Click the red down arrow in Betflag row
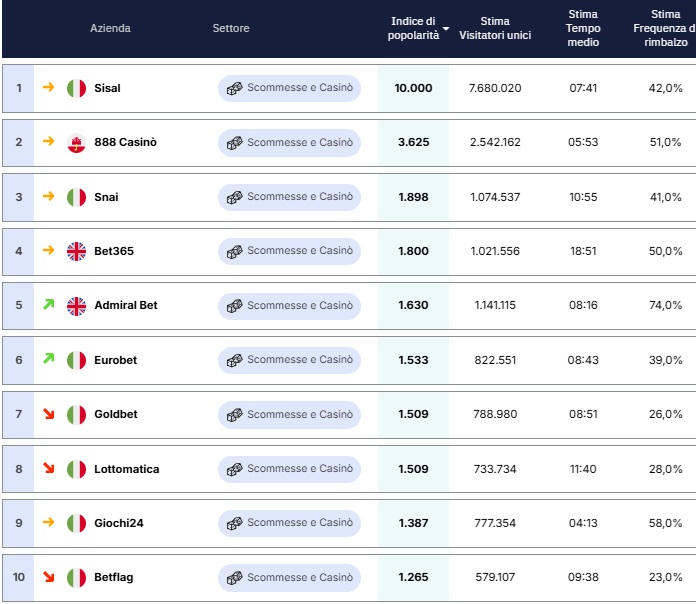The image size is (696, 604). 48,576
